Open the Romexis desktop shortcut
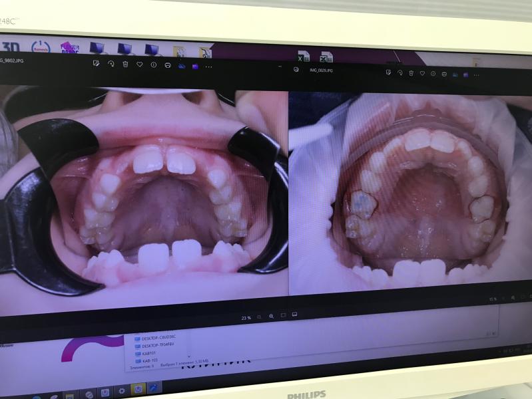 [x=41, y=47]
